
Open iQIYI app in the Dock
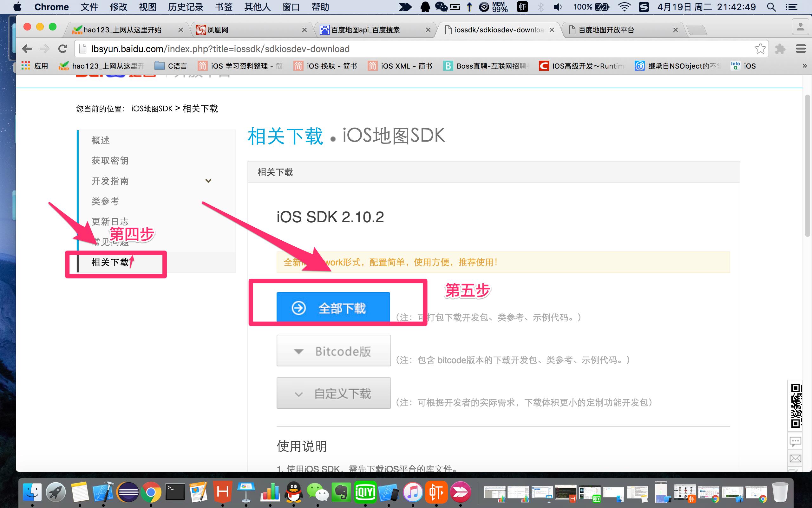tap(365, 492)
